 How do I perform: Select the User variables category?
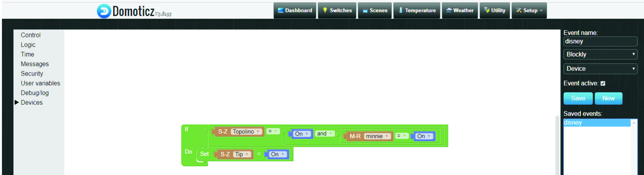41,83
